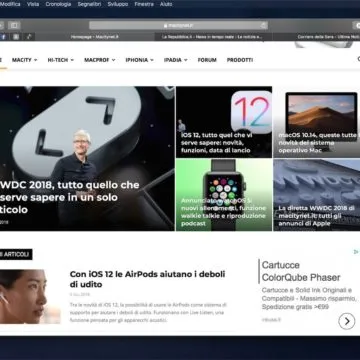Screen dimensions: 360x360
Task: Toggle the Safari sidebar button
Action: click(14, 25)
